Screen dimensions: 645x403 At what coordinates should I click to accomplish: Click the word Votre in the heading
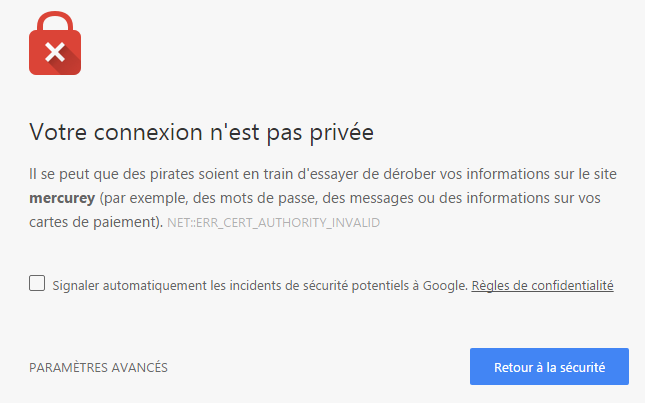(x=58, y=132)
